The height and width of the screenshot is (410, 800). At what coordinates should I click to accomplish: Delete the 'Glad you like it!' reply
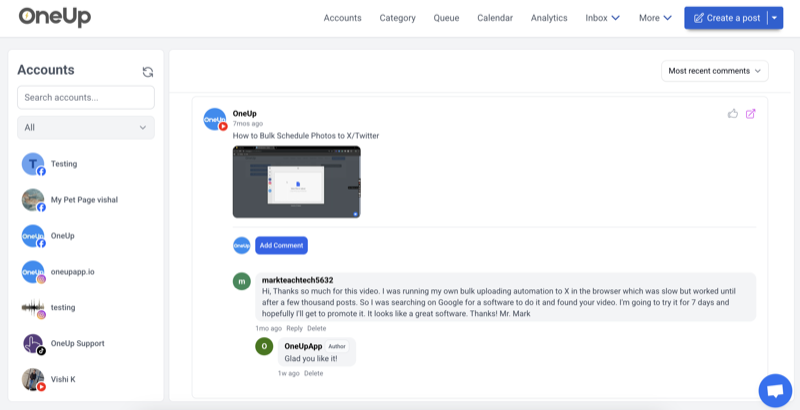[x=314, y=373]
